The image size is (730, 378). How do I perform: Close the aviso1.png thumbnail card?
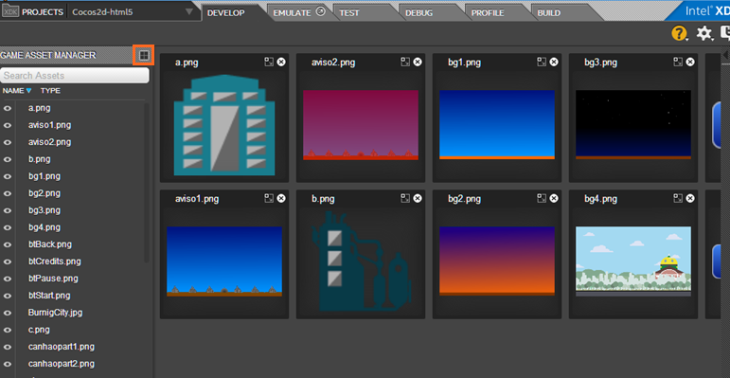281,198
